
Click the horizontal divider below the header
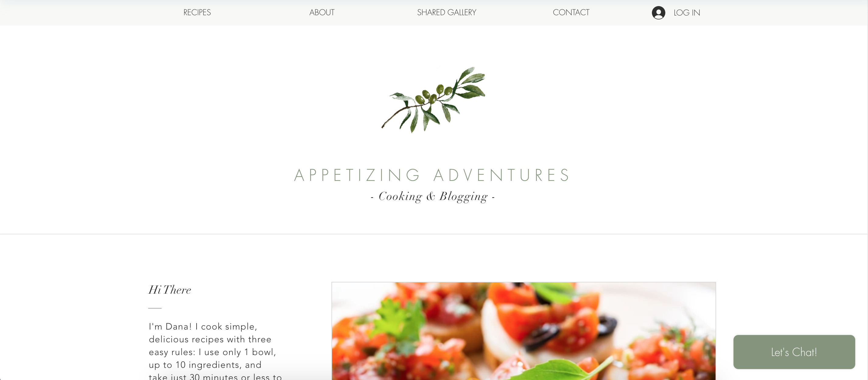pyautogui.click(x=434, y=234)
